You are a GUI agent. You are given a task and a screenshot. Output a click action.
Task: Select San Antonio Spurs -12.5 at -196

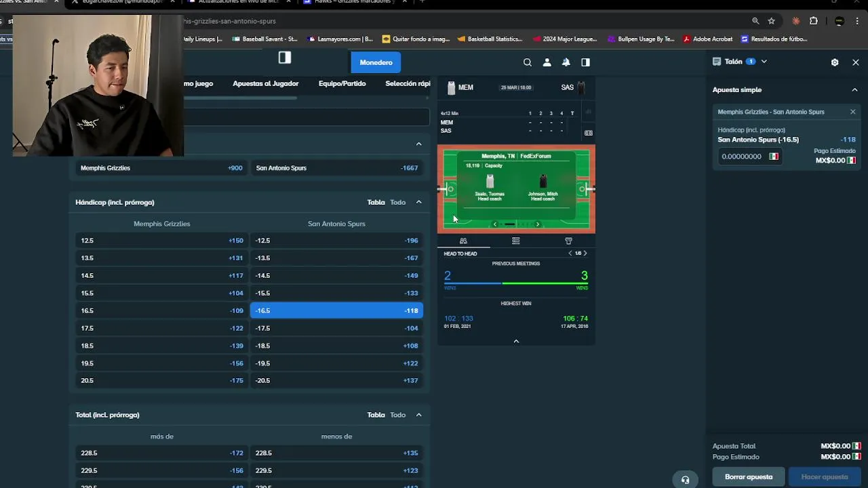pyautogui.click(x=336, y=241)
